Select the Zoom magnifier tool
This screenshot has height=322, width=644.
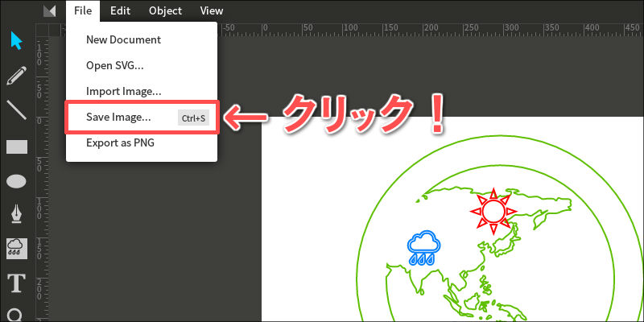15,315
